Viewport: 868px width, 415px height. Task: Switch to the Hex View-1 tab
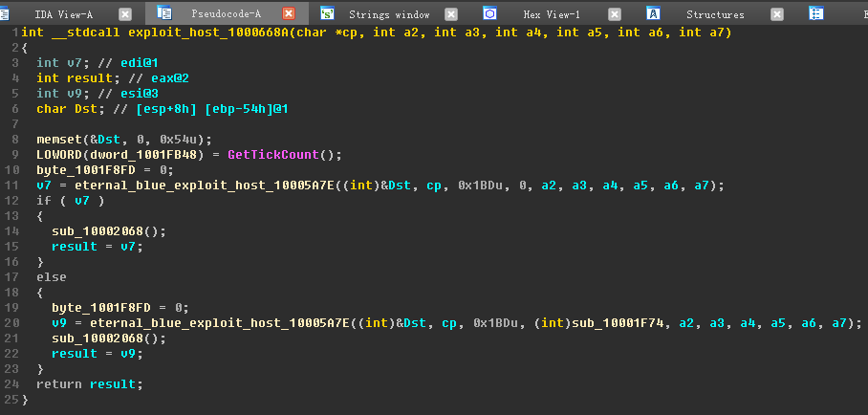(x=552, y=14)
